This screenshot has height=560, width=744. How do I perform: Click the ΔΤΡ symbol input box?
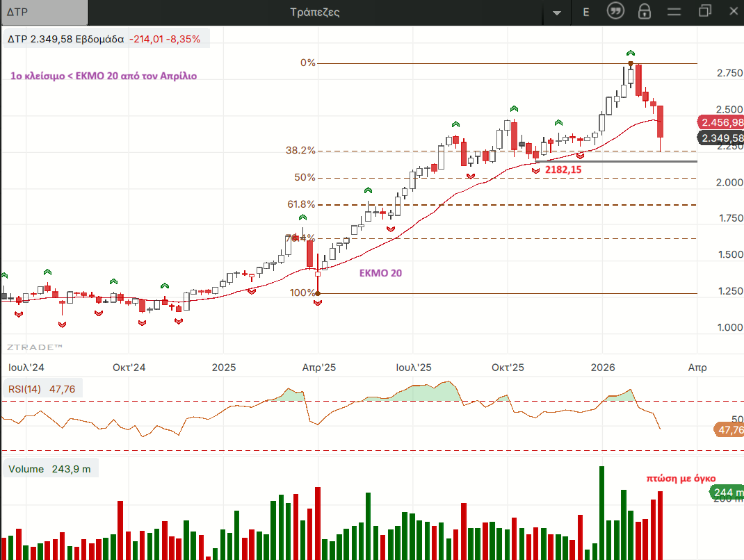(45, 12)
